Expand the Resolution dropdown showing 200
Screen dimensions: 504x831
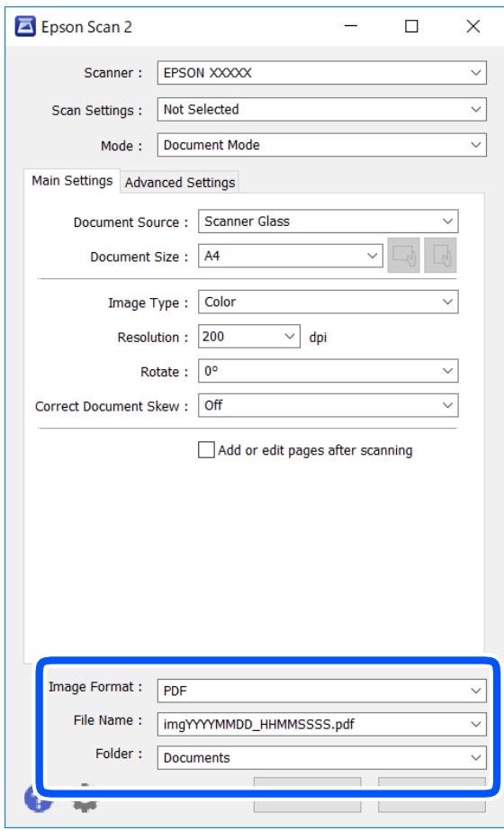[249, 337]
